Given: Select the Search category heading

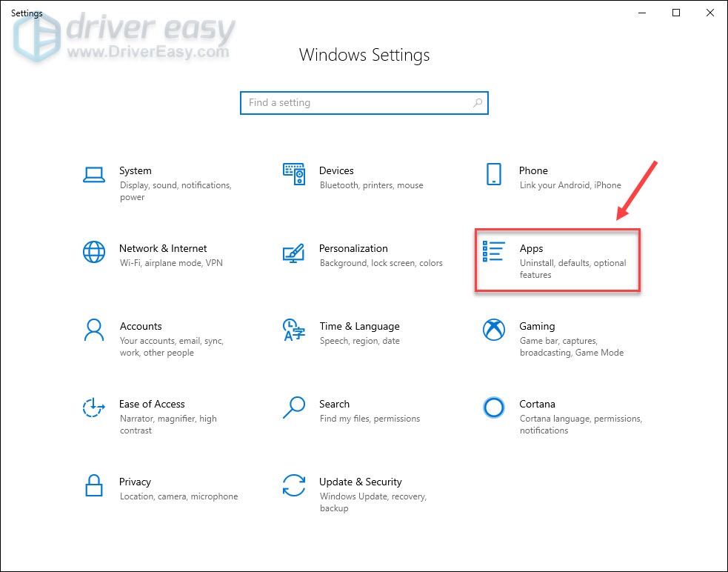Looking at the screenshot, I should [x=334, y=404].
